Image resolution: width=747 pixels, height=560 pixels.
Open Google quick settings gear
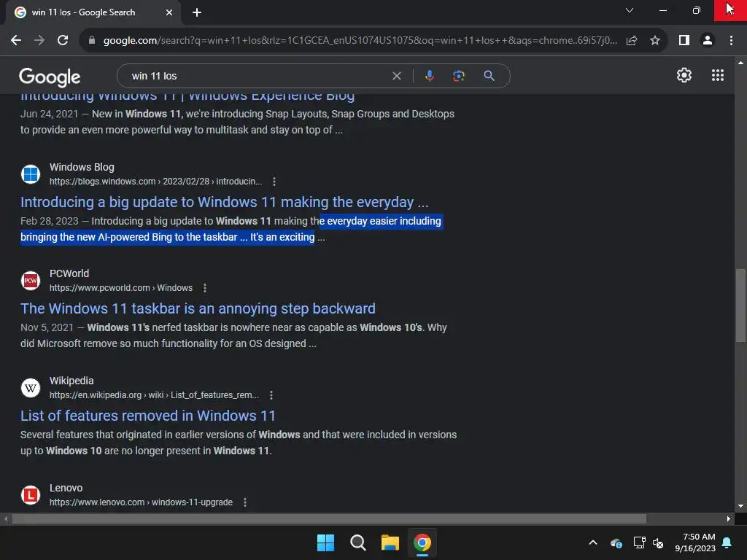(x=684, y=75)
